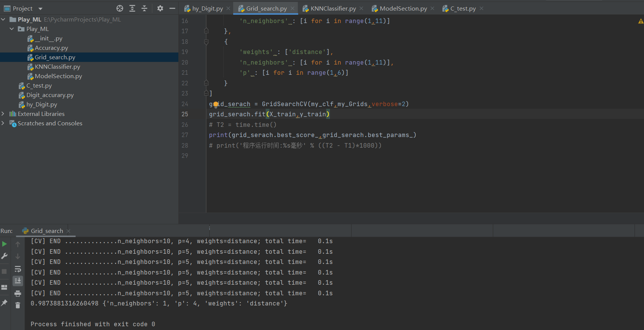Open Project panel gear settings
Image resolution: width=644 pixels, height=330 pixels.
(x=160, y=8)
